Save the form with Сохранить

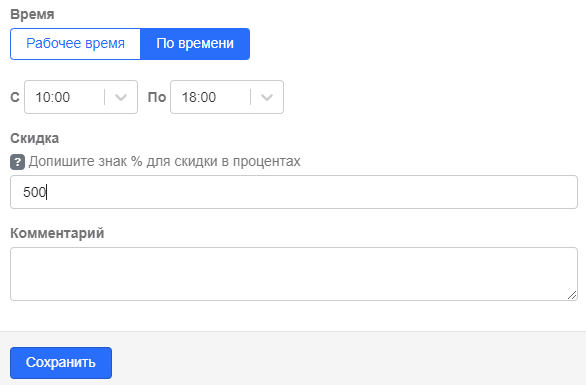[61, 363]
